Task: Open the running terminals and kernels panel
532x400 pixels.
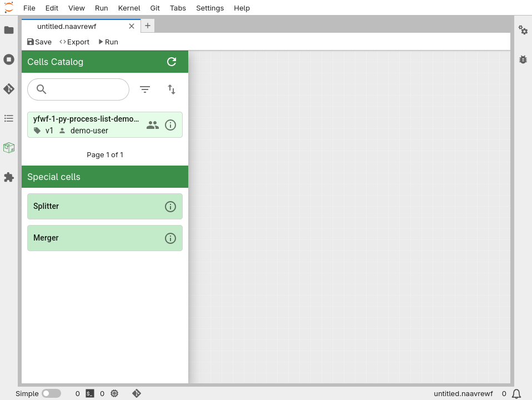Action: [x=9, y=59]
